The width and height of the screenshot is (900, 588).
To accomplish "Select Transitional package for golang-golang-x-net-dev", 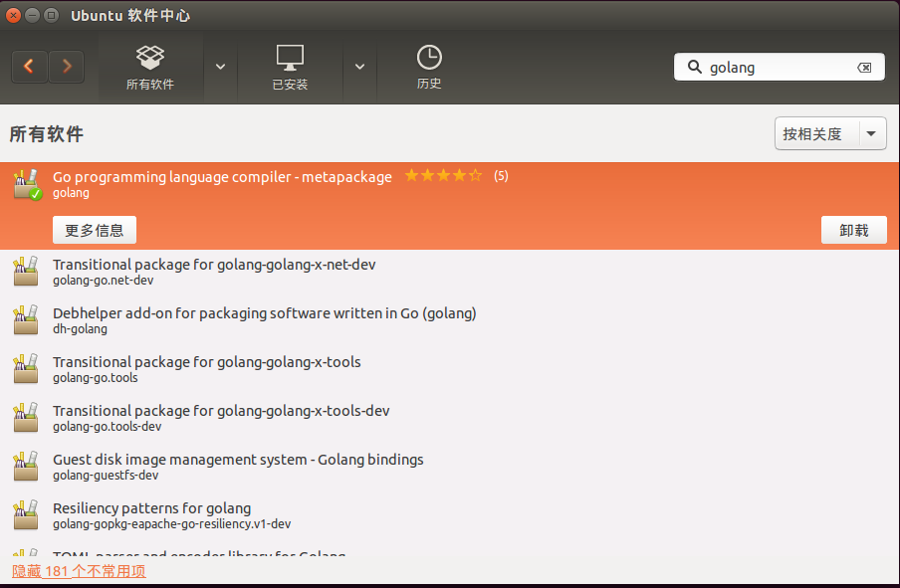I will [450, 272].
